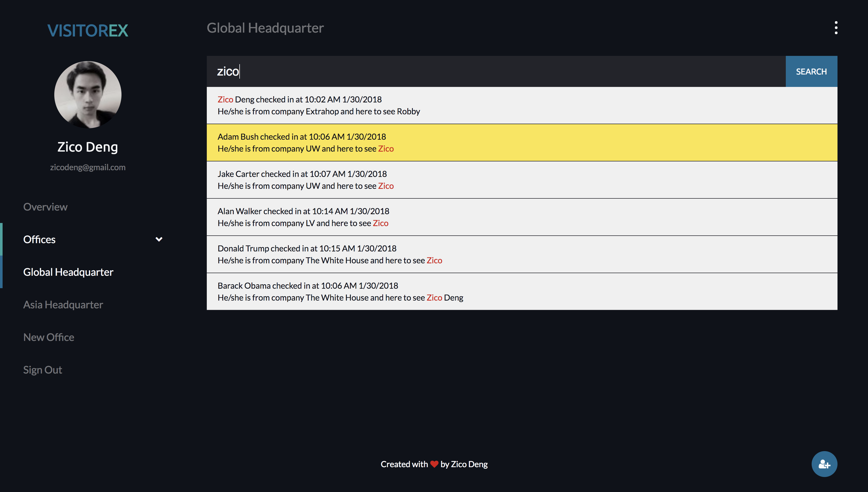Click the VISITOREX logo
The width and height of the screenshot is (868, 492).
click(x=87, y=31)
